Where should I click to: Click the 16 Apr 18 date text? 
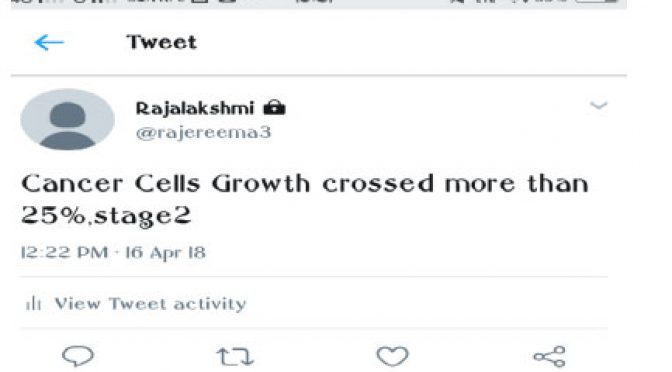point(165,252)
